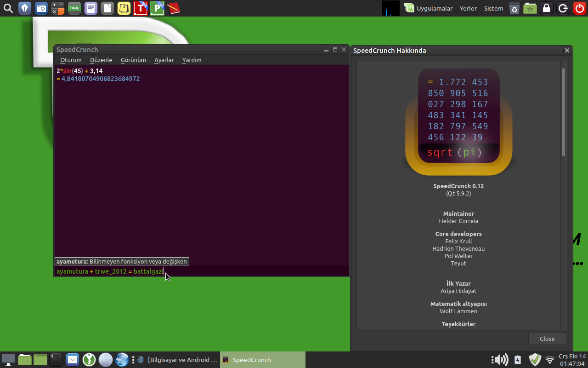Open the green 'P' FREE application
Screen dimensions: 588x368
(x=157, y=8)
